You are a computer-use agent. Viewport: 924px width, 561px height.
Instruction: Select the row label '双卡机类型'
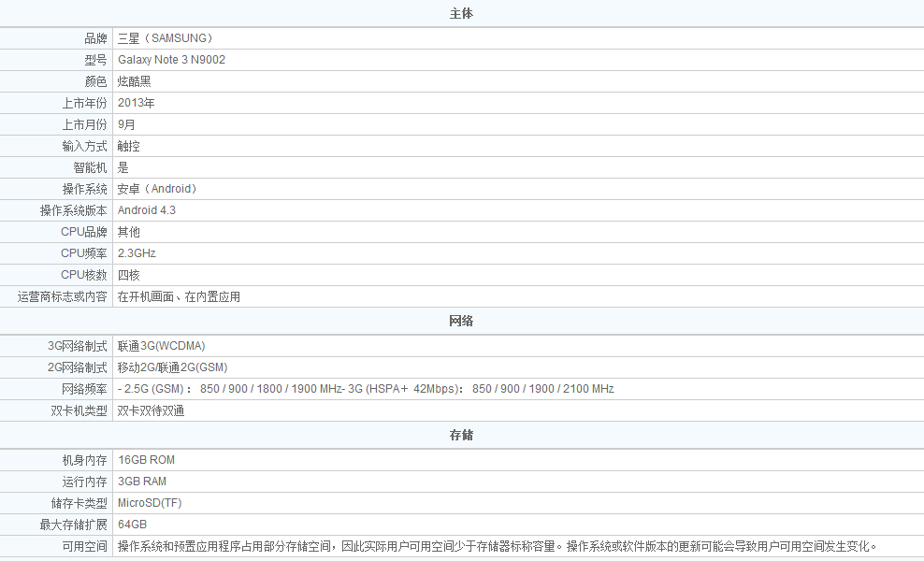point(79,410)
